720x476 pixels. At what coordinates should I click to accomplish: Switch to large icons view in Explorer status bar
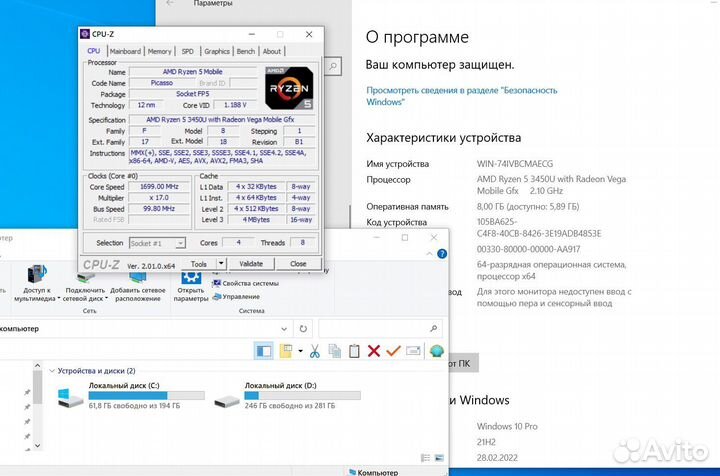[x=439, y=458]
